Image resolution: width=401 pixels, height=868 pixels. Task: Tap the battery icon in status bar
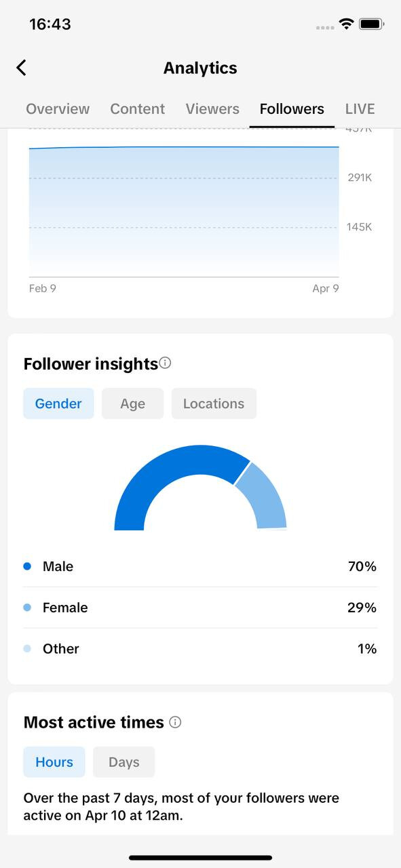(373, 24)
